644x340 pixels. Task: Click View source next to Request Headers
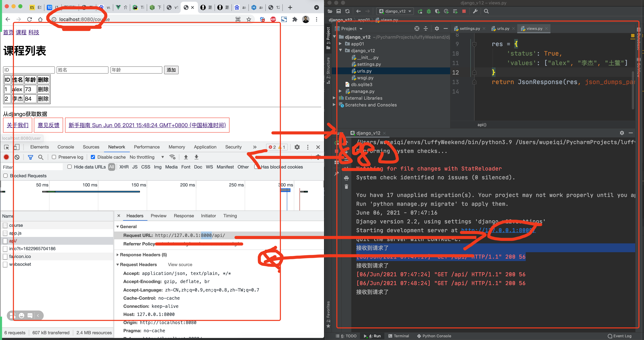click(x=180, y=265)
